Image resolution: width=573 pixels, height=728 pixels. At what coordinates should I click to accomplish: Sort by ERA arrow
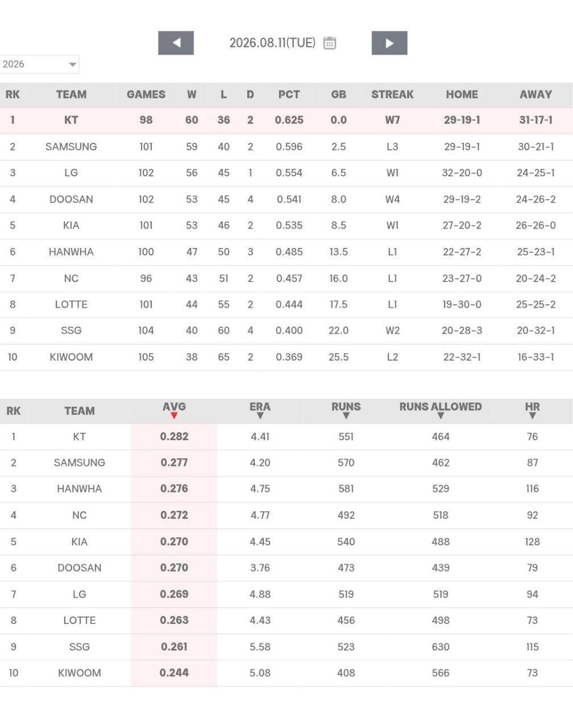[x=260, y=416]
